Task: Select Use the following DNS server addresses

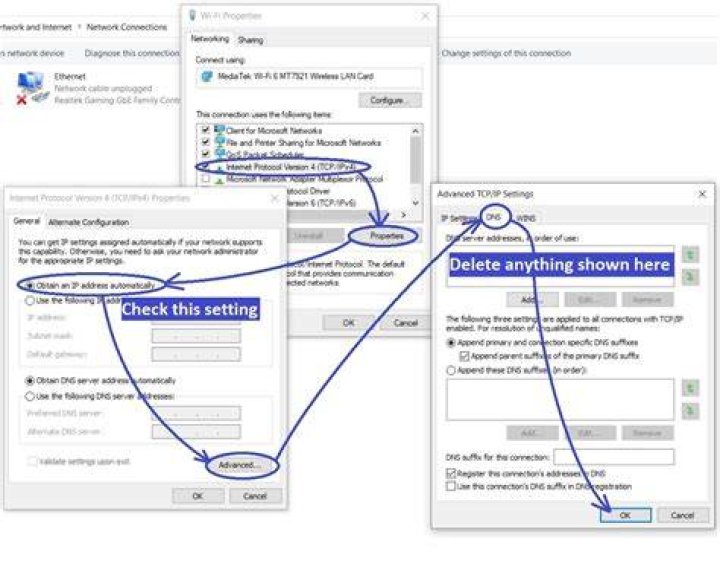Action: pos(30,396)
